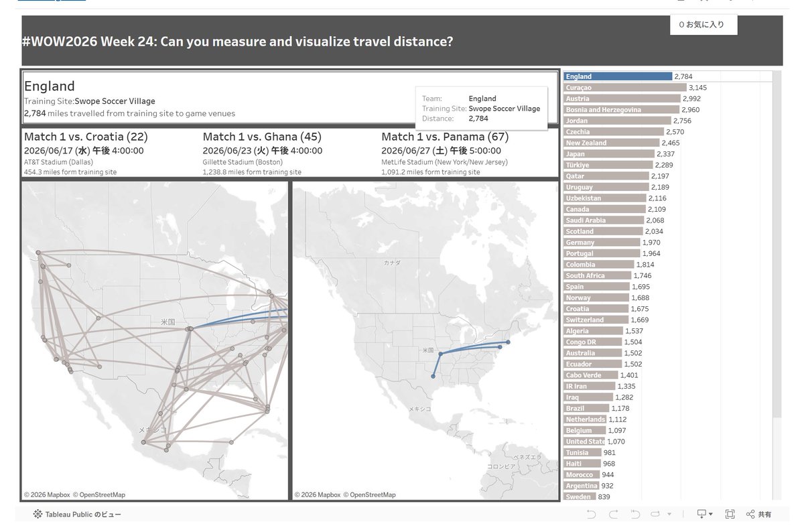Click the redo arrow in Tableau toolbar

[613, 514]
